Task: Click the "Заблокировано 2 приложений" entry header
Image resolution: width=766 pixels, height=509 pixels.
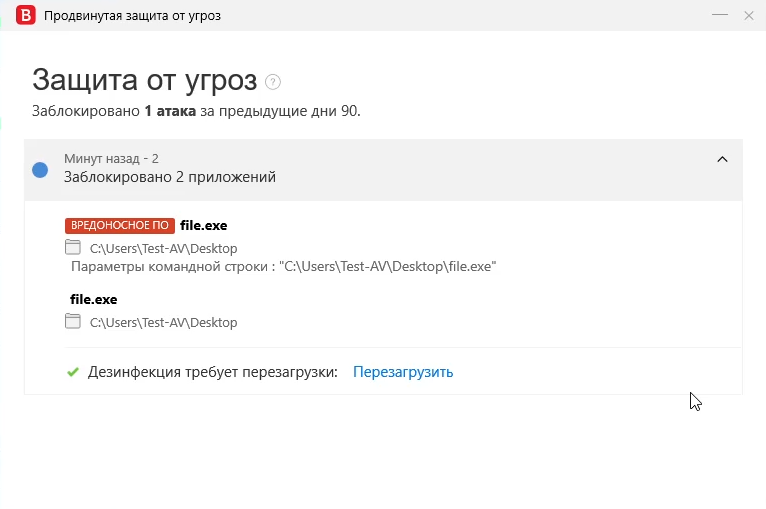Action: coord(170,177)
